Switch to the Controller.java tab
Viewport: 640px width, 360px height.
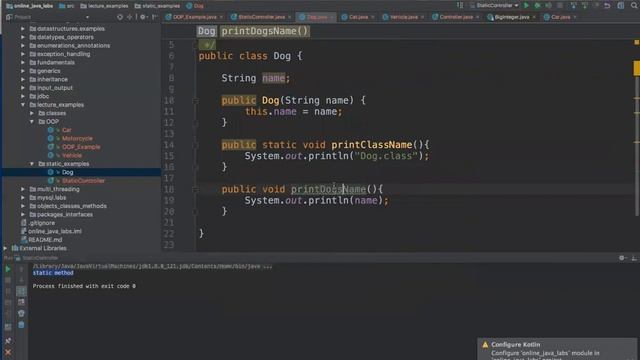[x=456, y=17]
